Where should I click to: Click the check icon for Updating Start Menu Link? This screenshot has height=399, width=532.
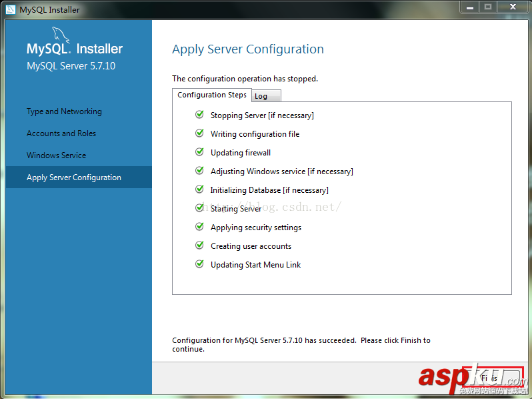(199, 264)
